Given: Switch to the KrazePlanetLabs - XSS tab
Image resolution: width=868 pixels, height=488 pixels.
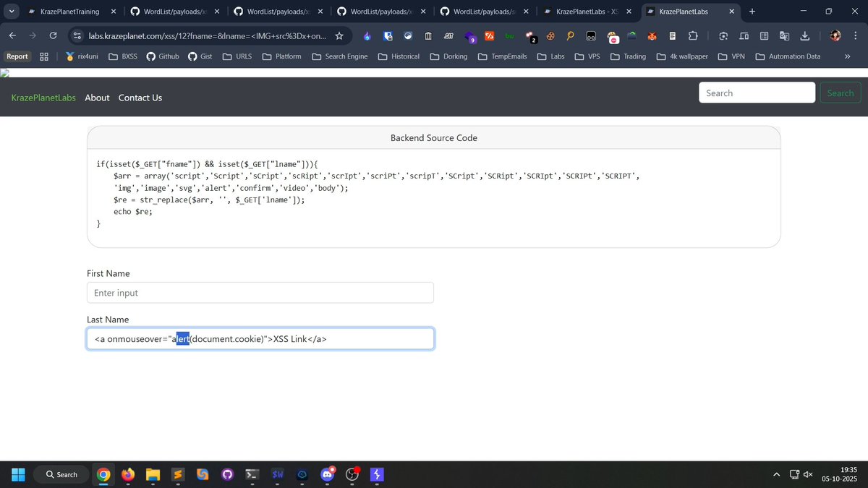Looking at the screenshot, I should point(587,12).
